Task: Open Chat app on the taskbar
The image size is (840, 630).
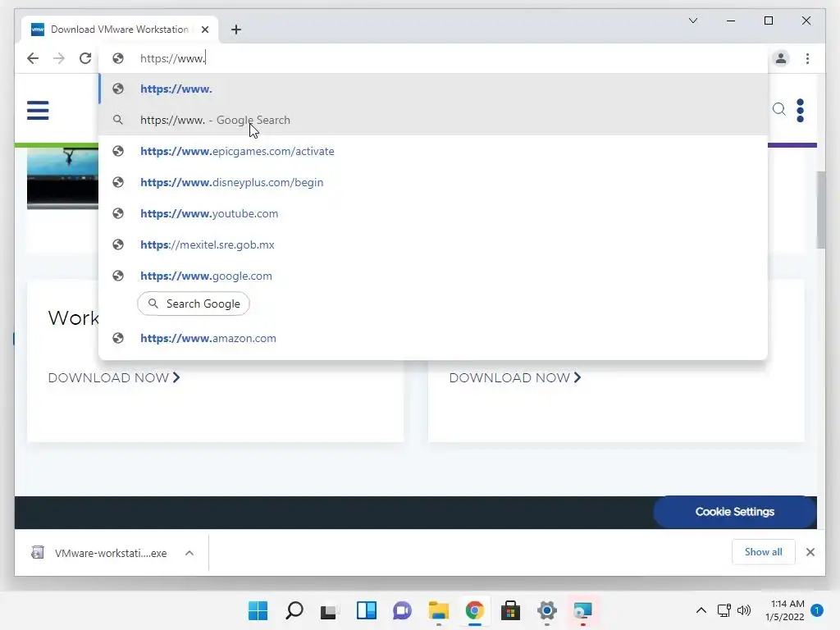Action: pos(402,610)
